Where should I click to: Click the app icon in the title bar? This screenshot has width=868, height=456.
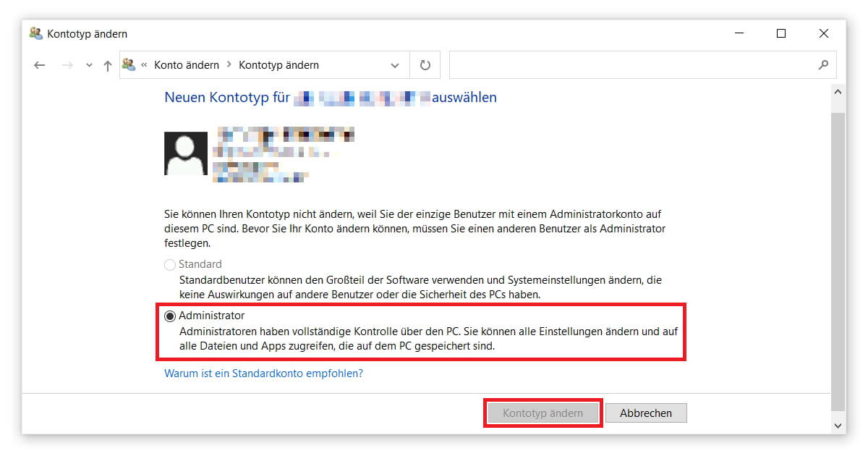(35, 33)
